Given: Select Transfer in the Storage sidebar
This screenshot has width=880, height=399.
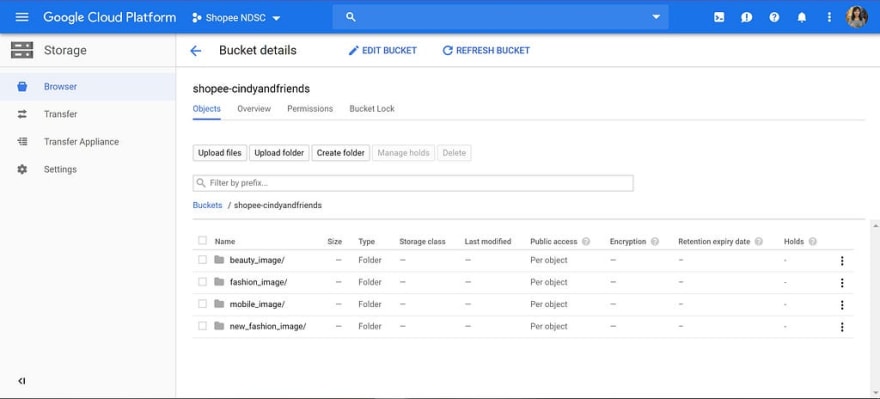Looking at the screenshot, I should click(x=88, y=114).
